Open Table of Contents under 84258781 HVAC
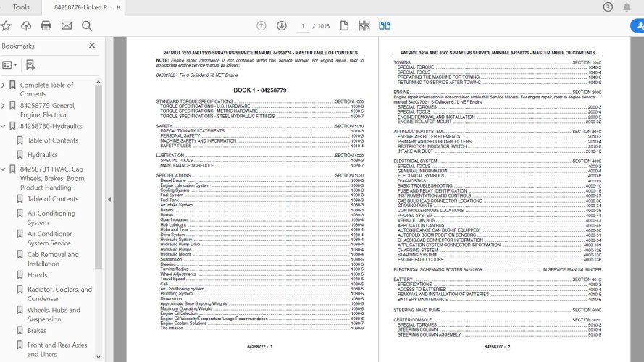 [53, 198]
